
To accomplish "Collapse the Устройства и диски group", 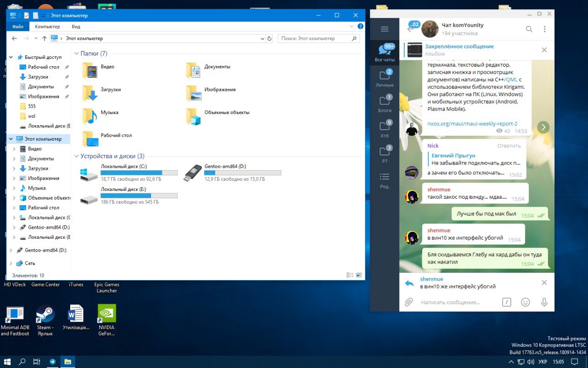I will click(77, 156).
